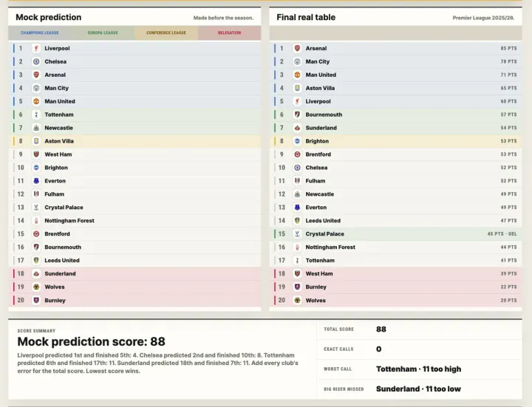The height and width of the screenshot is (407, 532).
Task: Click Chelsea name in Final real table
Action: coord(316,168)
